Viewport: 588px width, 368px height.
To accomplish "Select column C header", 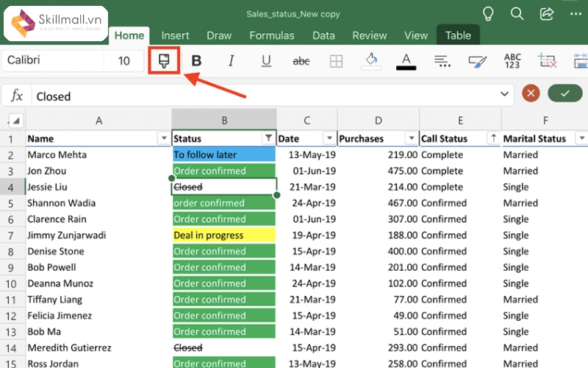I will (306, 121).
